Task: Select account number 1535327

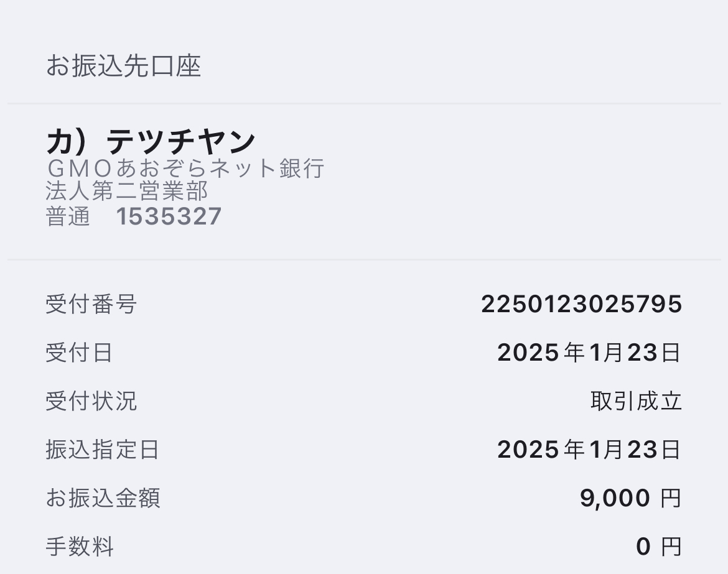Action: 169,216
